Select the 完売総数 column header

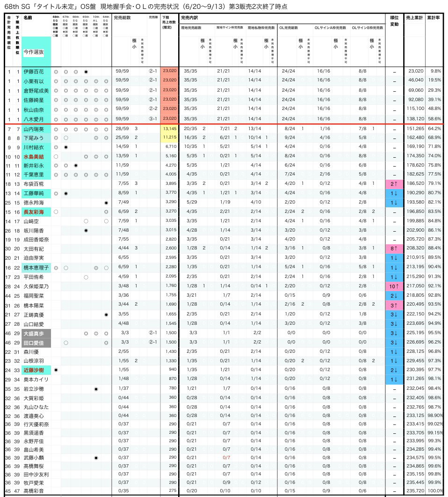(x=123, y=18)
